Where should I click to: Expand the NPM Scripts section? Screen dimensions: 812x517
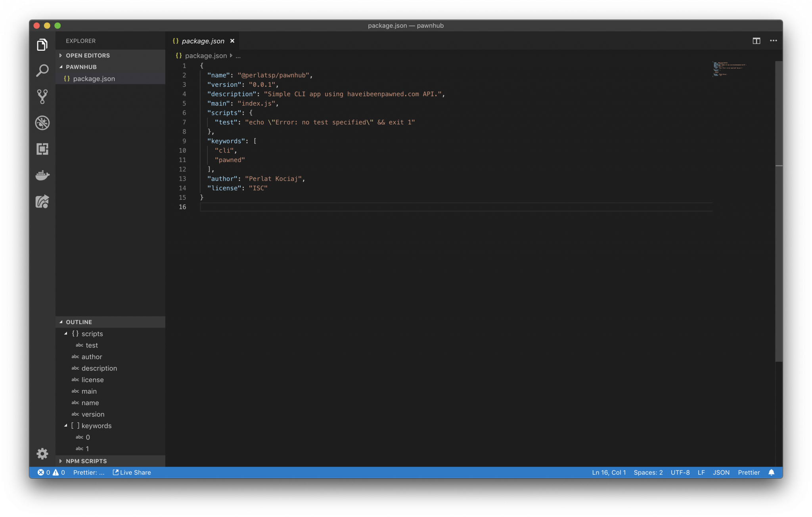[x=110, y=461]
